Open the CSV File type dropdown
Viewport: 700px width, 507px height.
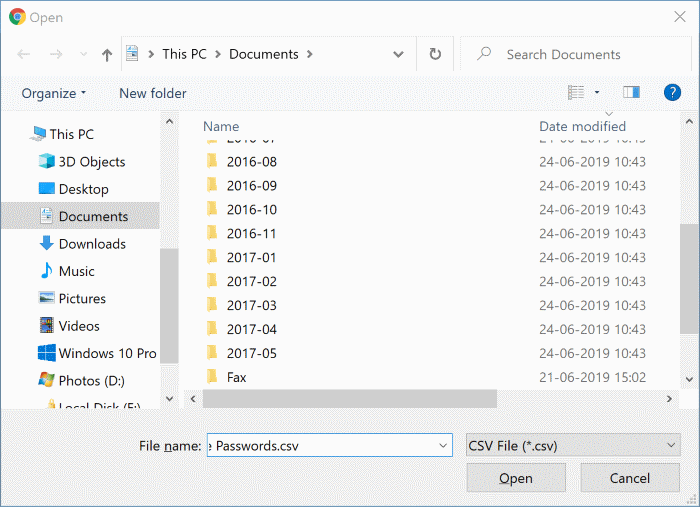(x=573, y=446)
